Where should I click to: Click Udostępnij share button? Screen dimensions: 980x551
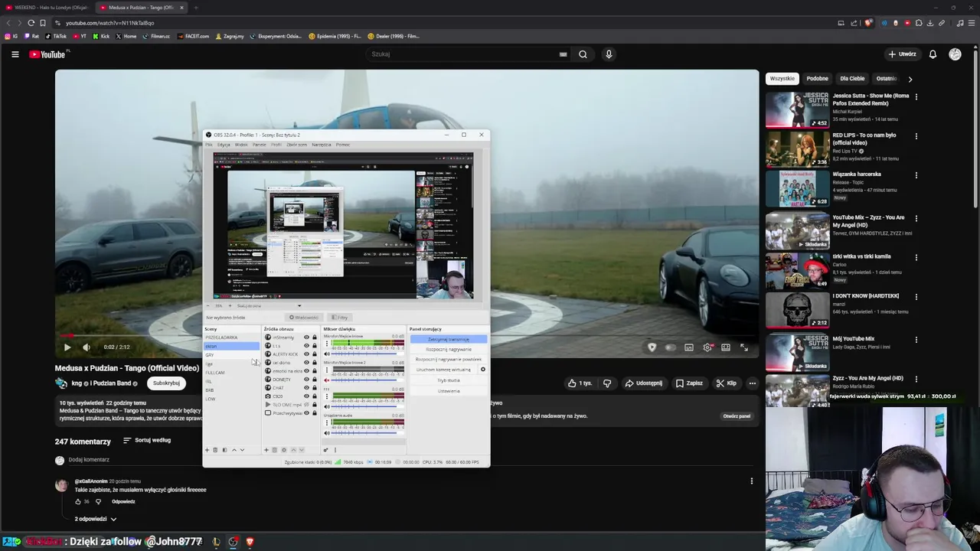click(644, 383)
